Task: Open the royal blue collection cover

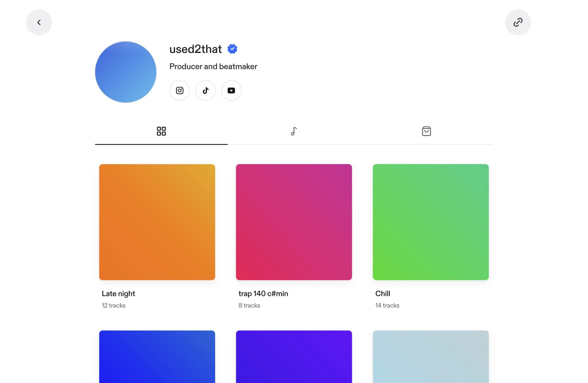Action: [157, 357]
